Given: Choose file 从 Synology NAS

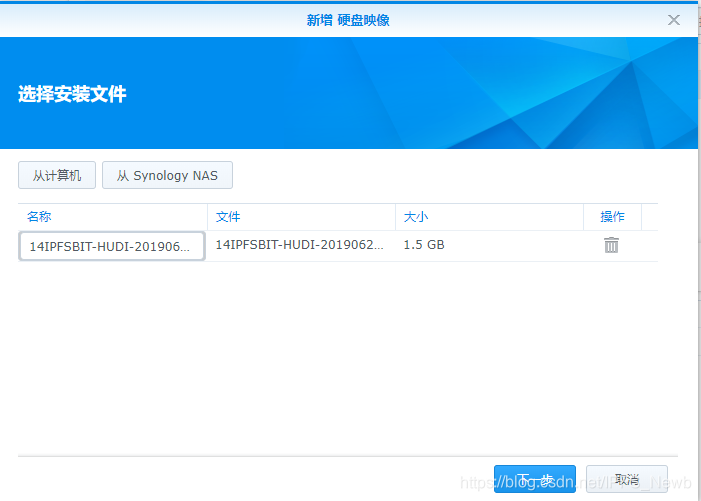Looking at the screenshot, I should (167, 175).
